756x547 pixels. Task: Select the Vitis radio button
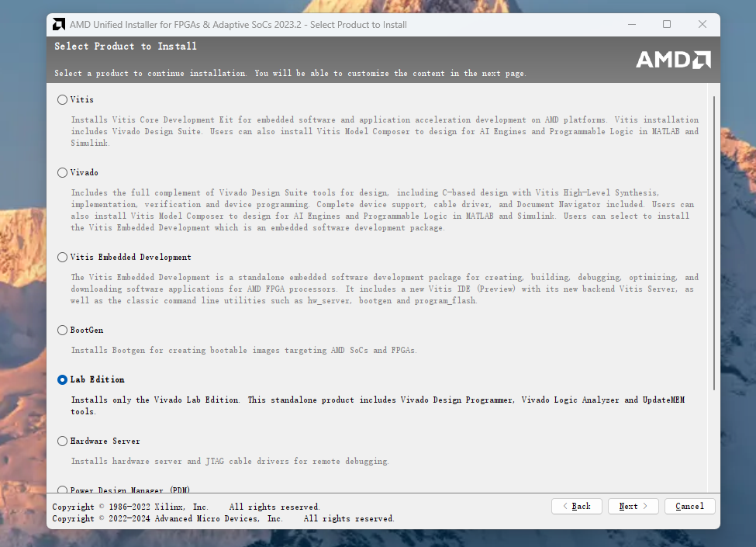[62, 100]
